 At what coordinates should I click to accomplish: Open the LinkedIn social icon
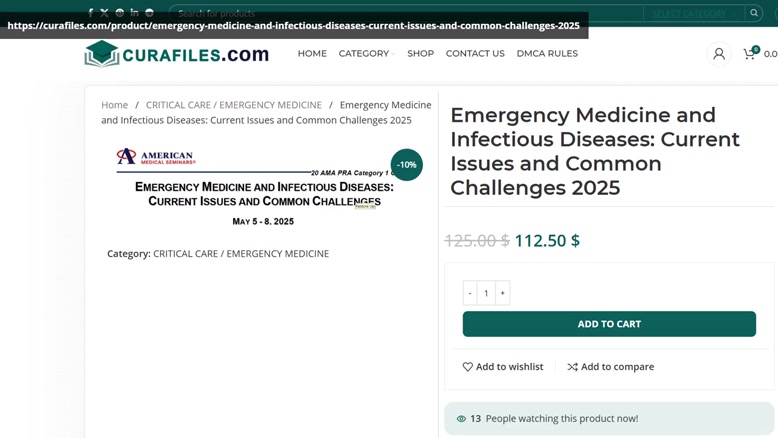pyautogui.click(x=134, y=12)
